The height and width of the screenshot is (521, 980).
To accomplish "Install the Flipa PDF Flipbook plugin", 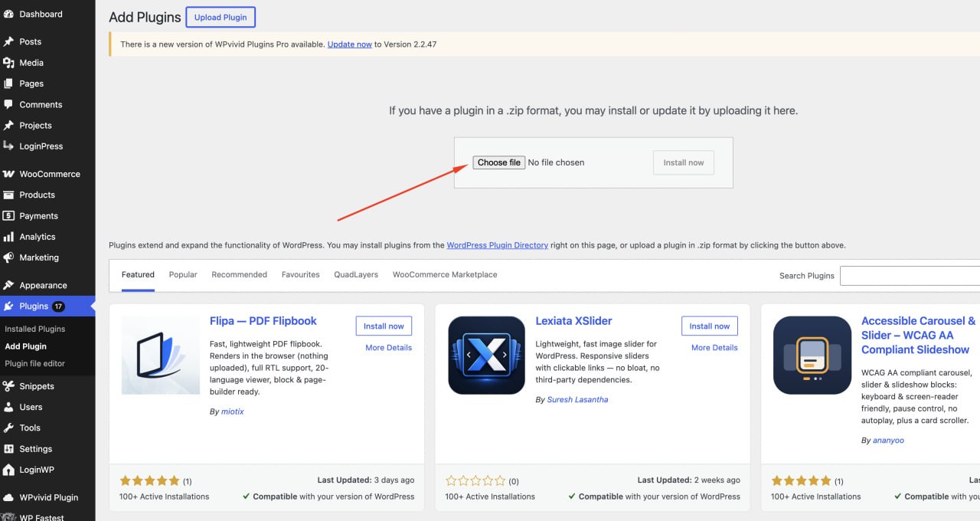I will click(384, 326).
